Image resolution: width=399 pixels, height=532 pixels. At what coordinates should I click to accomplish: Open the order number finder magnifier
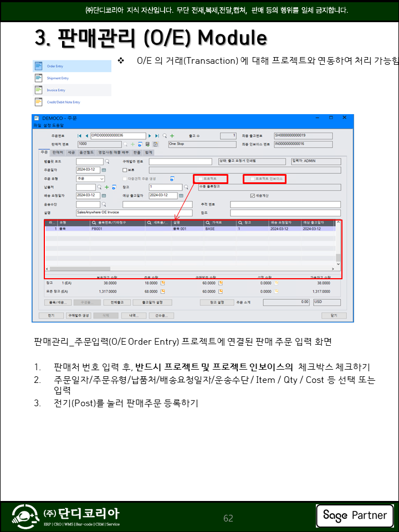(165, 136)
